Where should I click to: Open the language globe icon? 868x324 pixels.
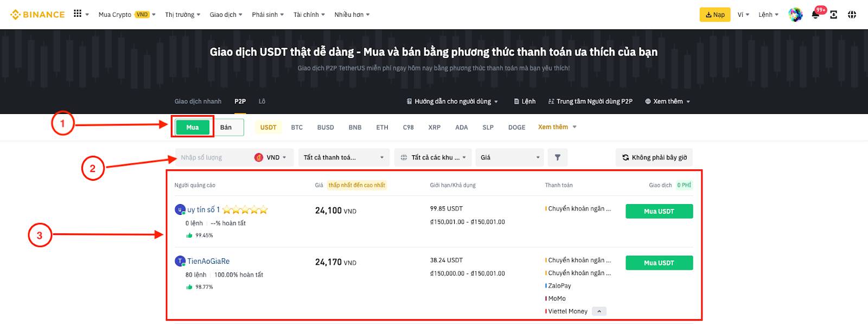[x=852, y=15]
